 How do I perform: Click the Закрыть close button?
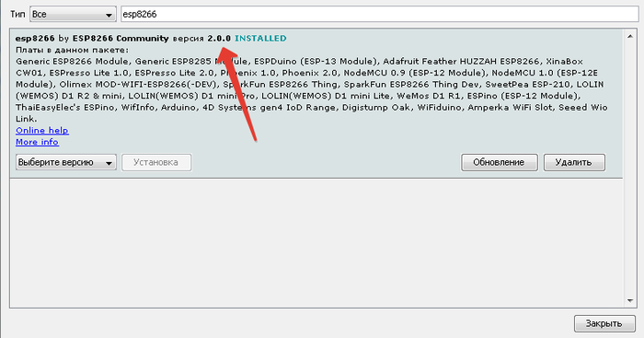604,323
